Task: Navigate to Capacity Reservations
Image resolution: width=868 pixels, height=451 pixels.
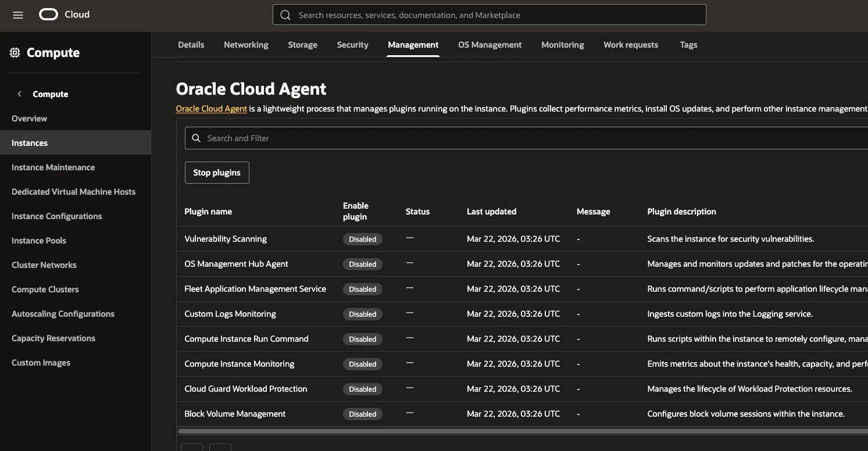Action: [x=76, y=338]
